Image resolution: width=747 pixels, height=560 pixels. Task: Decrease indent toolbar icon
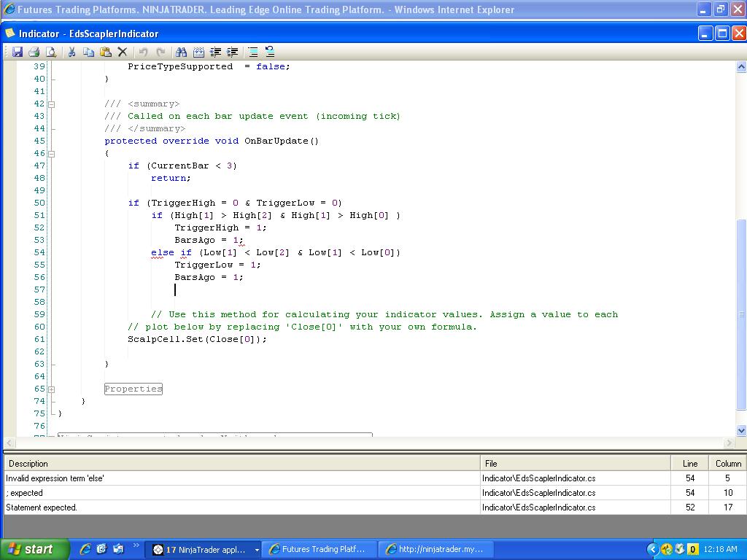click(215, 52)
